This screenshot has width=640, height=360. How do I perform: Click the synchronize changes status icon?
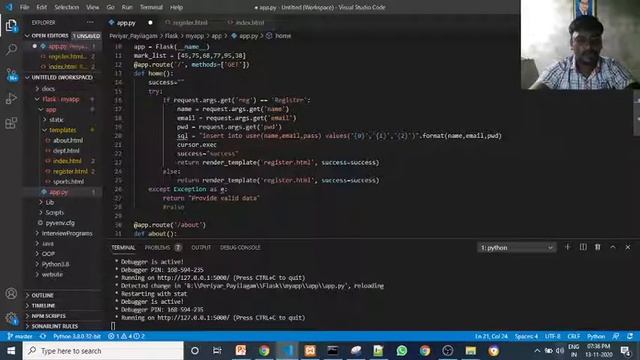click(43, 336)
